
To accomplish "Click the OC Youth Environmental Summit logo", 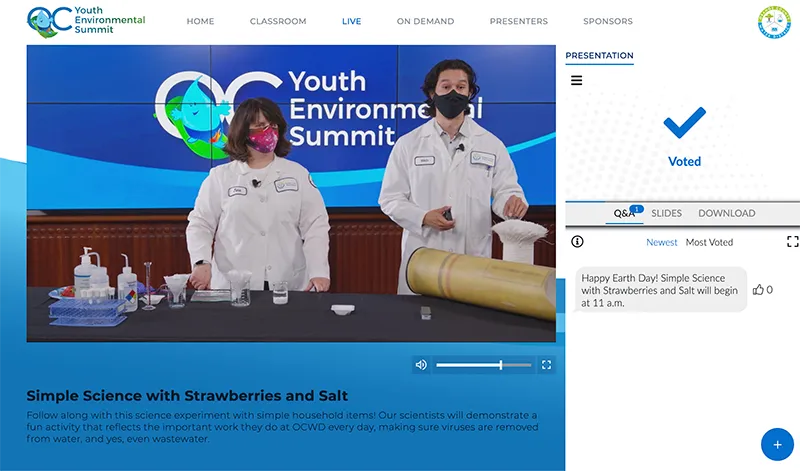I will [86, 21].
